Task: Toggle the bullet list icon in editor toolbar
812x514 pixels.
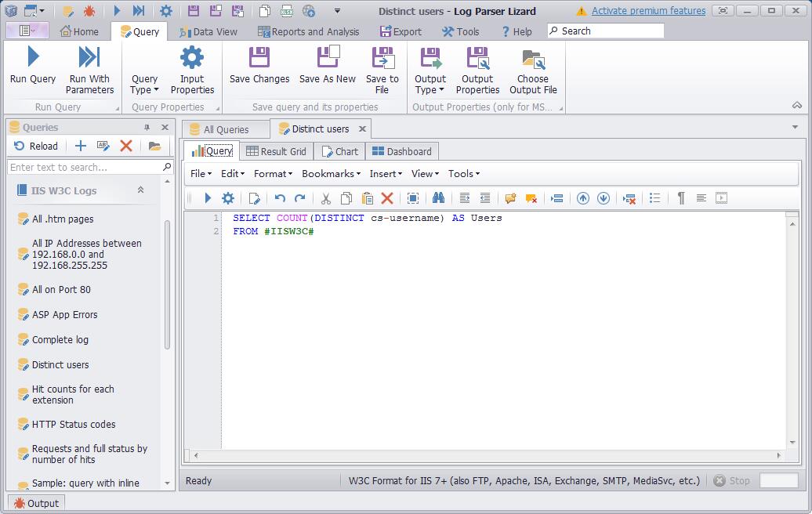Action: [x=654, y=198]
